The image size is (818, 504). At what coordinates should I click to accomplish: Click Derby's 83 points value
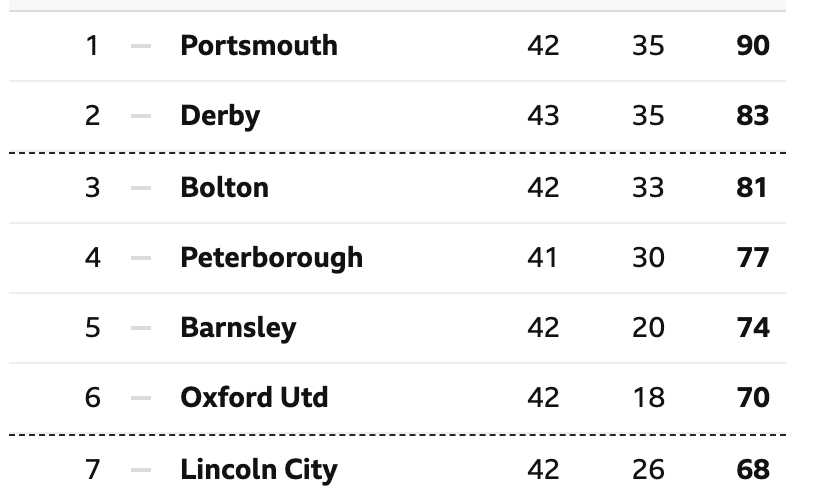point(753,115)
